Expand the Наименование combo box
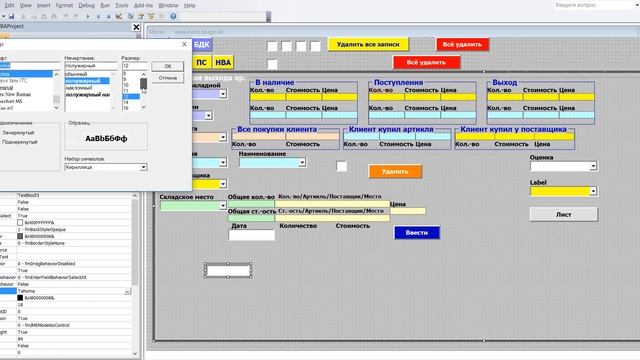640x360 pixels. pyautogui.click(x=302, y=162)
